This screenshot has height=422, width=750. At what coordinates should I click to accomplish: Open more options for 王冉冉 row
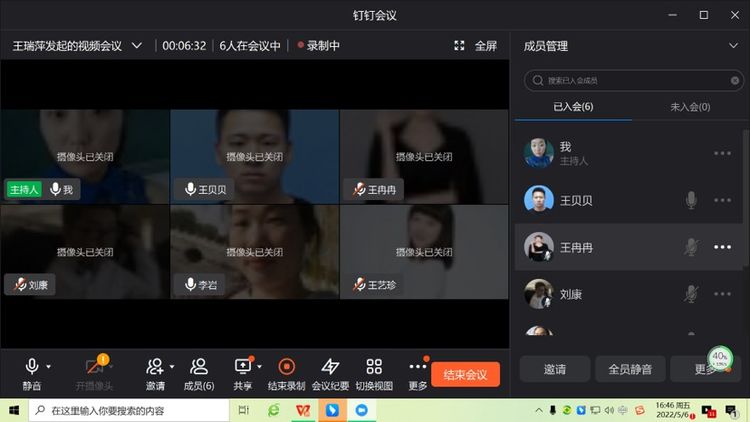pos(722,247)
